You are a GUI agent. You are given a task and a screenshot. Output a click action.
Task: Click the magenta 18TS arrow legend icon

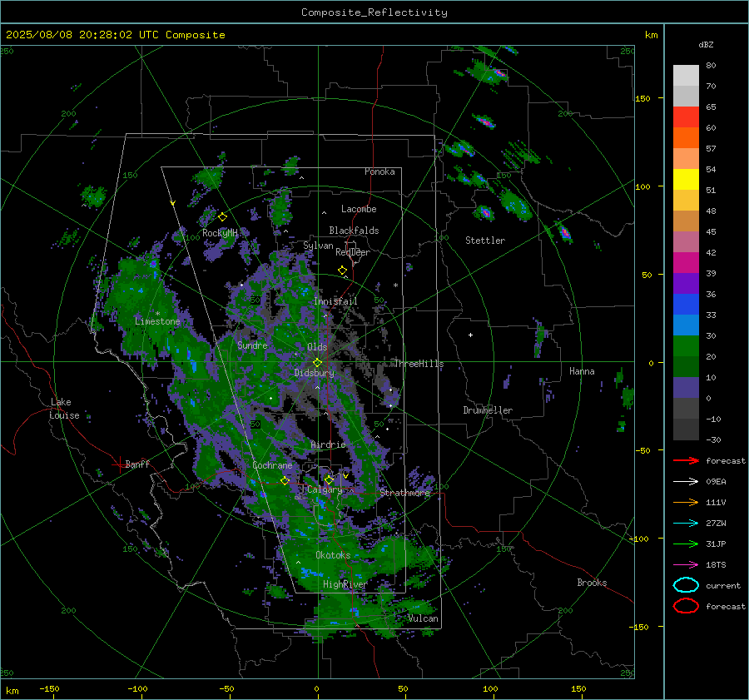[686, 565]
